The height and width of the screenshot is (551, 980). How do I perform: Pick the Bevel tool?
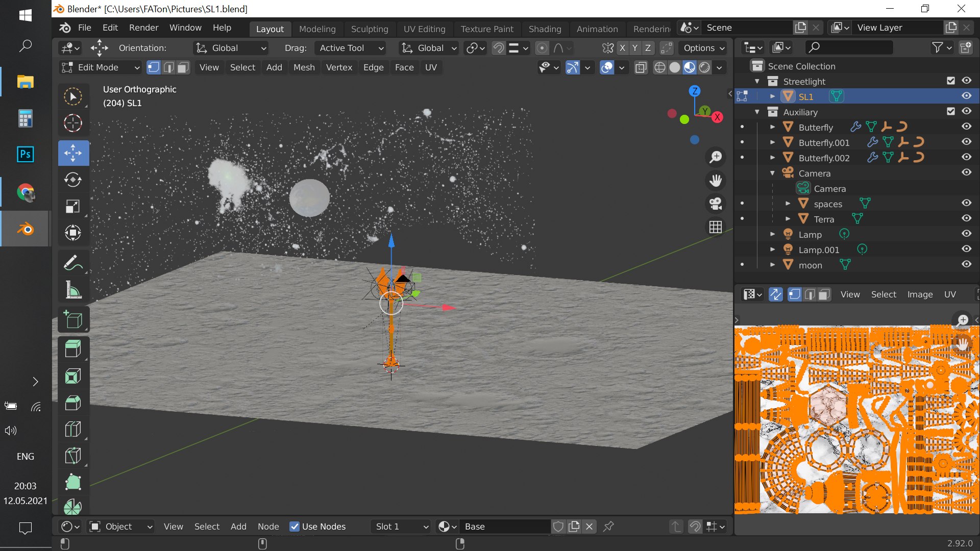(x=73, y=403)
